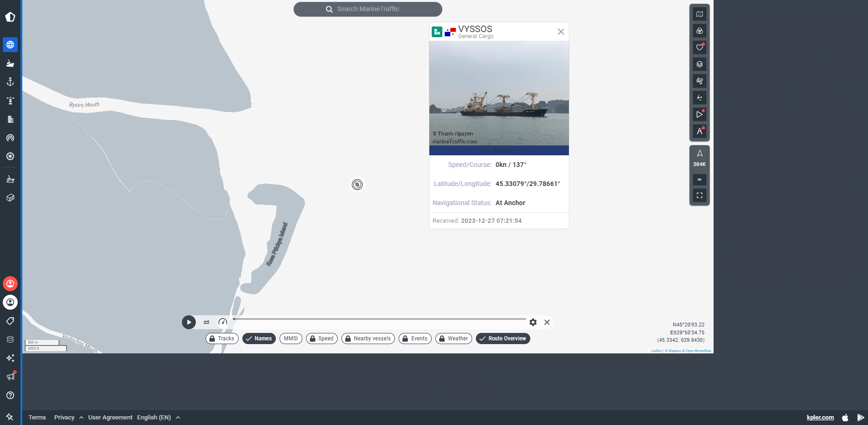Viewport: 868px width, 425px height.
Task: Open the favorites heart icon
Action: click(x=700, y=47)
